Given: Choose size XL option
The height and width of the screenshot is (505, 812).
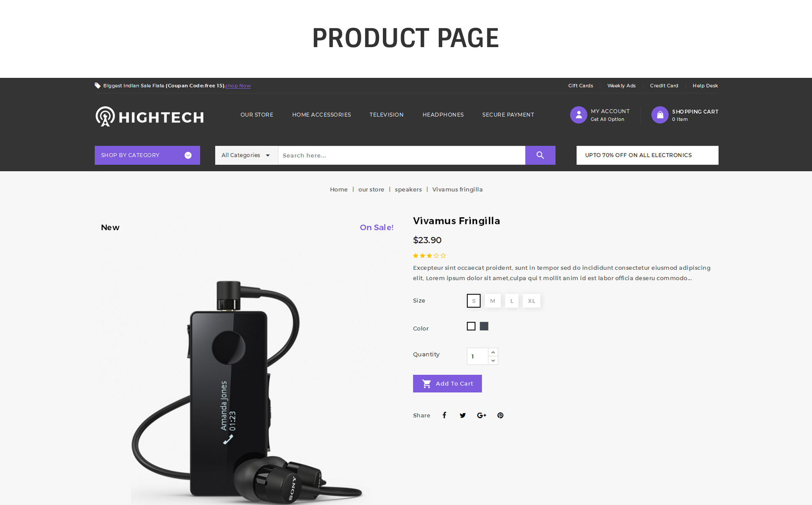Looking at the screenshot, I should coord(532,301).
